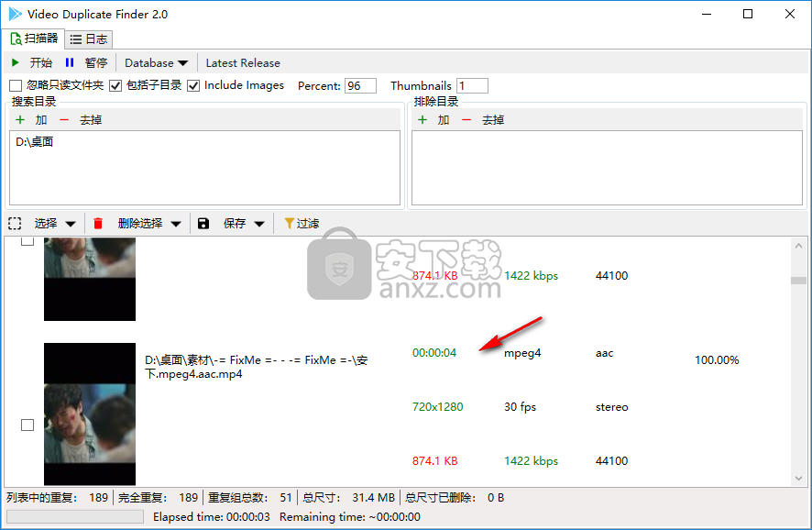The height and width of the screenshot is (530, 812).
Task: Check the partially visible top result checkbox
Action: point(27,241)
